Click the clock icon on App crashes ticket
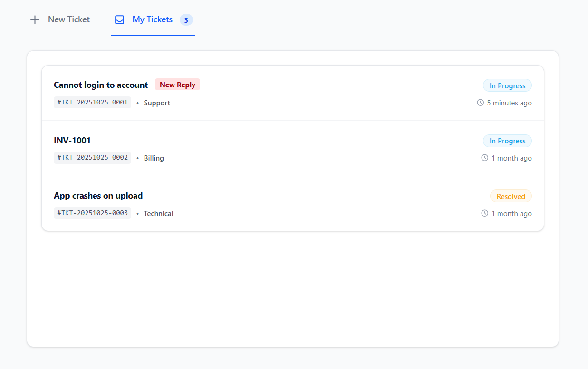This screenshot has height=369, width=588. 484,213
